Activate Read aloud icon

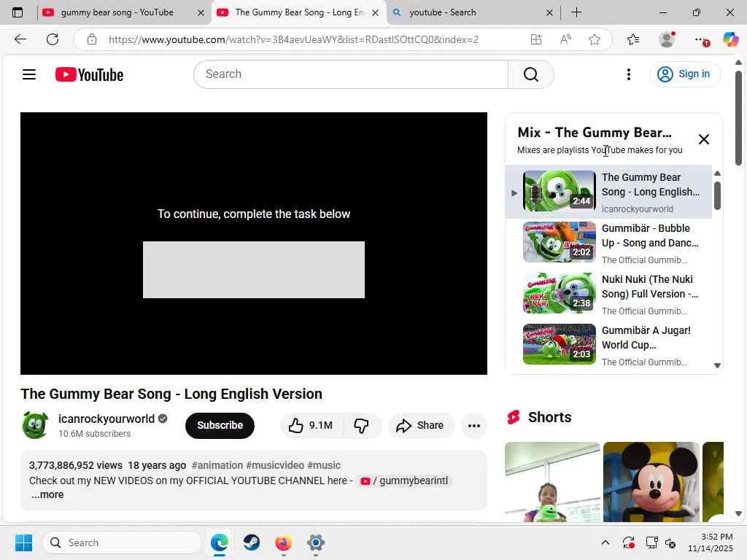(x=565, y=39)
